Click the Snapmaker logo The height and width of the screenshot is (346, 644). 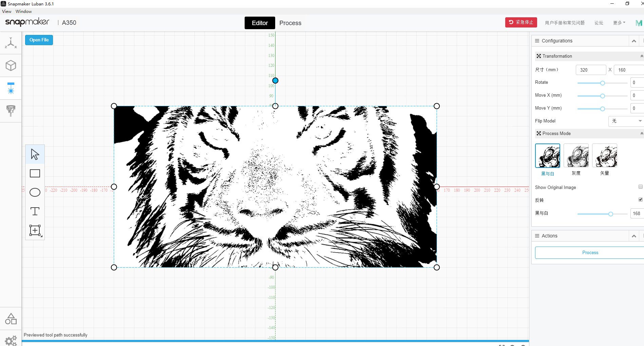point(27,22)
